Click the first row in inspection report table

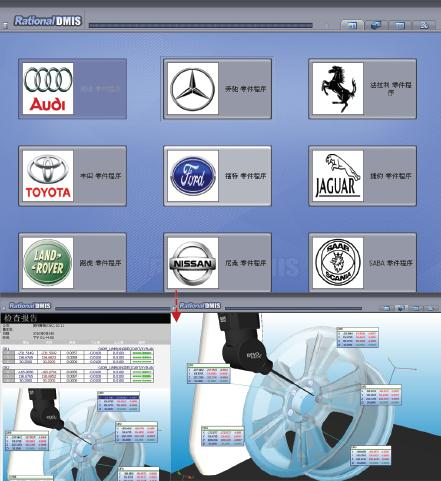click(78, 353)
